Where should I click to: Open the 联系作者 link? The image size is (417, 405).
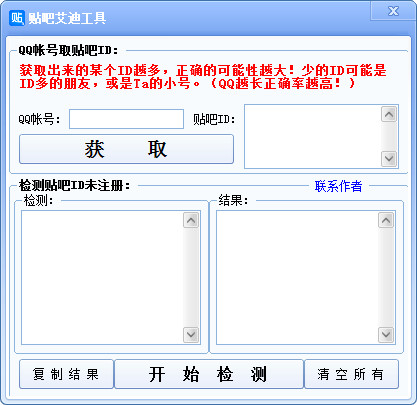[x=338, y=186]
